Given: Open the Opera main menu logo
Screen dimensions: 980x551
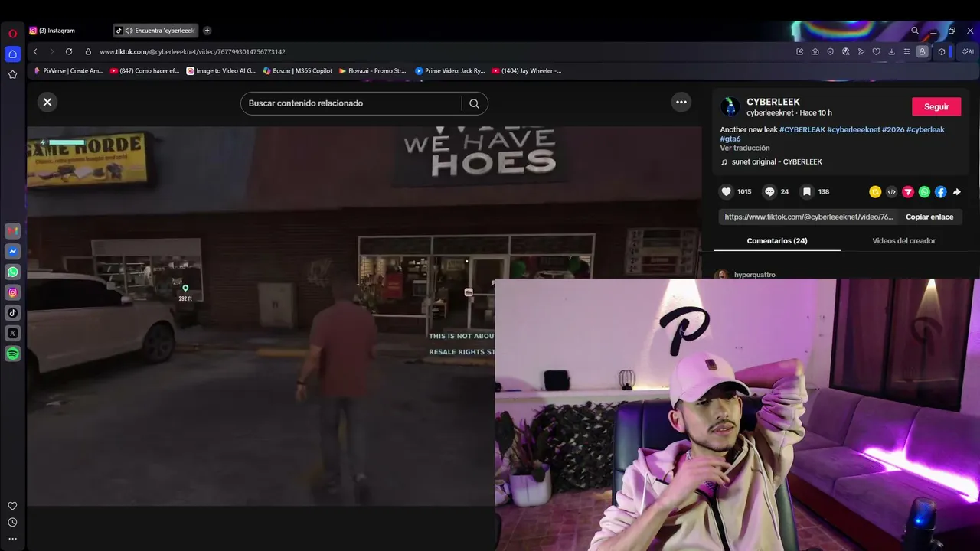Looking at the screenshot, I should (12, 34).
